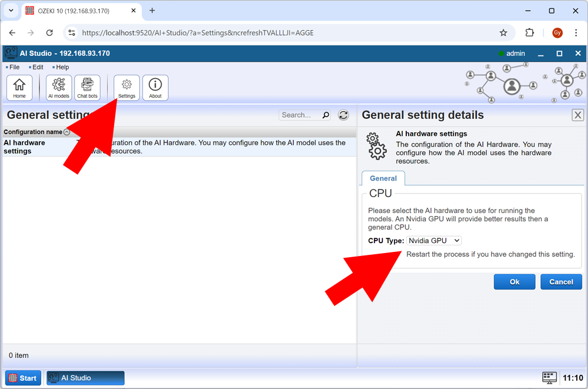Refresh the General settings list

pos(343,115)
